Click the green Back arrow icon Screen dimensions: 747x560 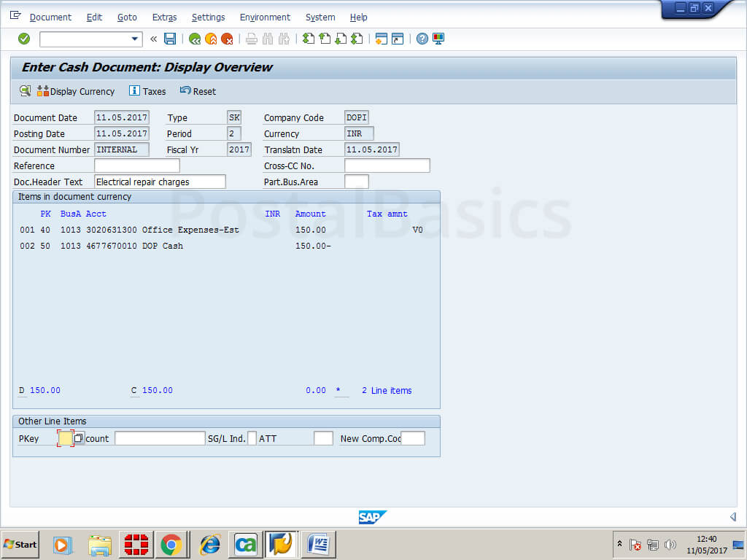(x=195, y=39)
